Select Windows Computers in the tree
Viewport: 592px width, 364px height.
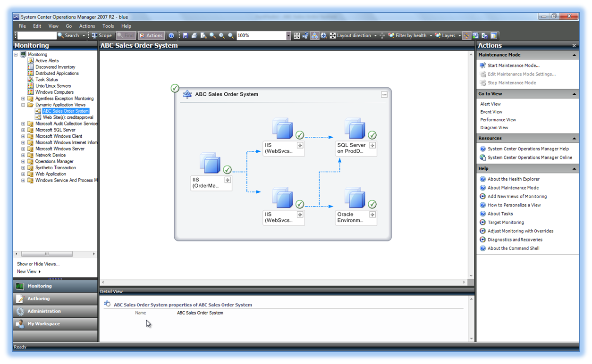[x=54, y=92]
